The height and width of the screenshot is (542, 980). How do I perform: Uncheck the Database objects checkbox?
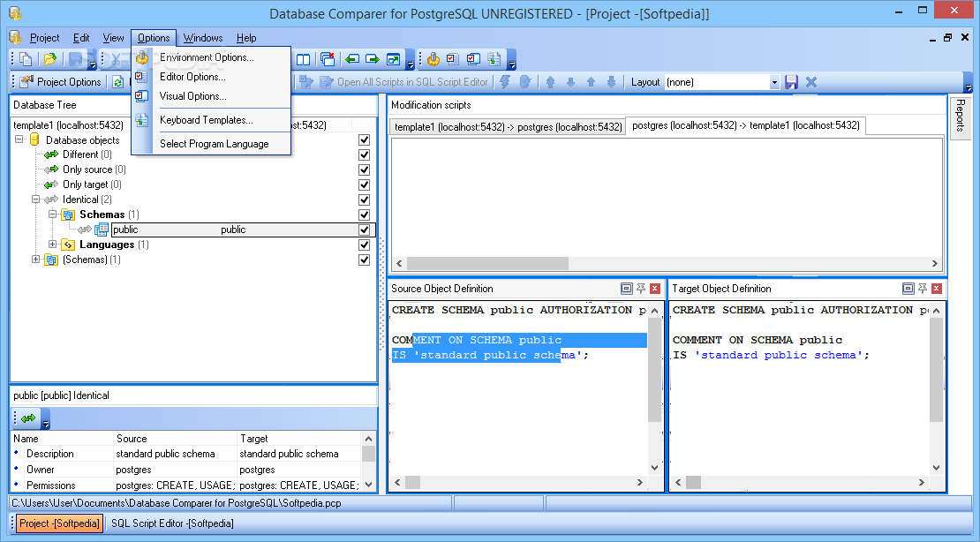(x=365, y=140)
